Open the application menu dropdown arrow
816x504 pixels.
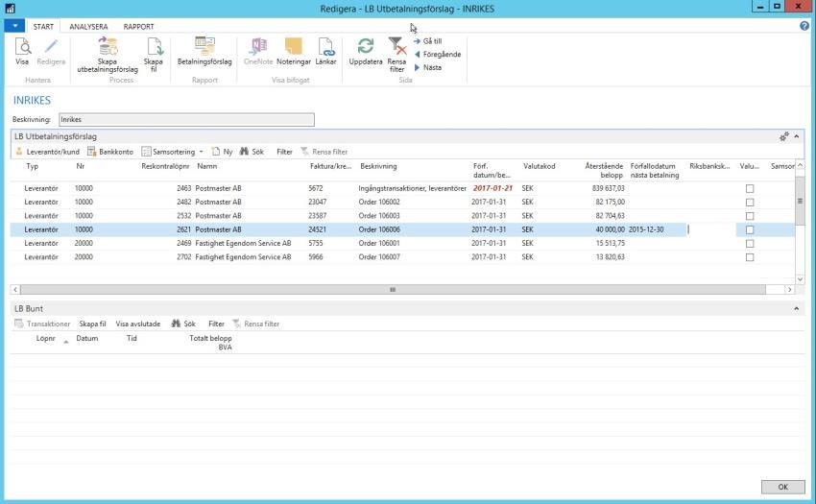14,26
